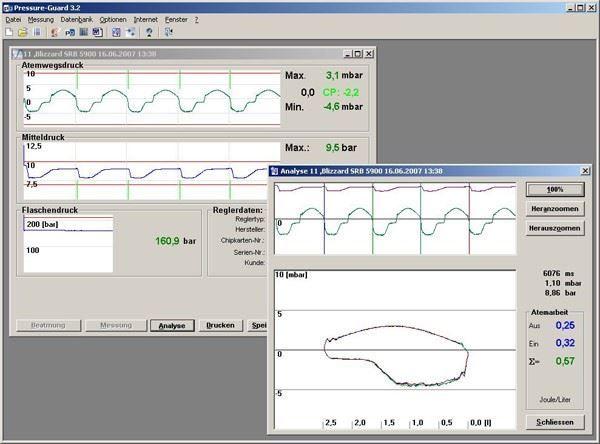Click the yellow open folder toolbar icon
The width and height of the screenshot is (600, 444).
click(23, 33)
